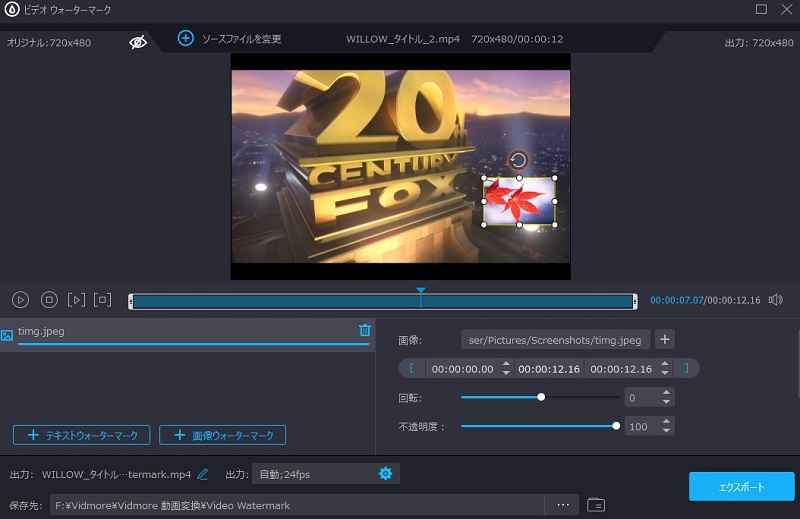
Task: Click the volume speaker icon
Action: tap(775, 299)
